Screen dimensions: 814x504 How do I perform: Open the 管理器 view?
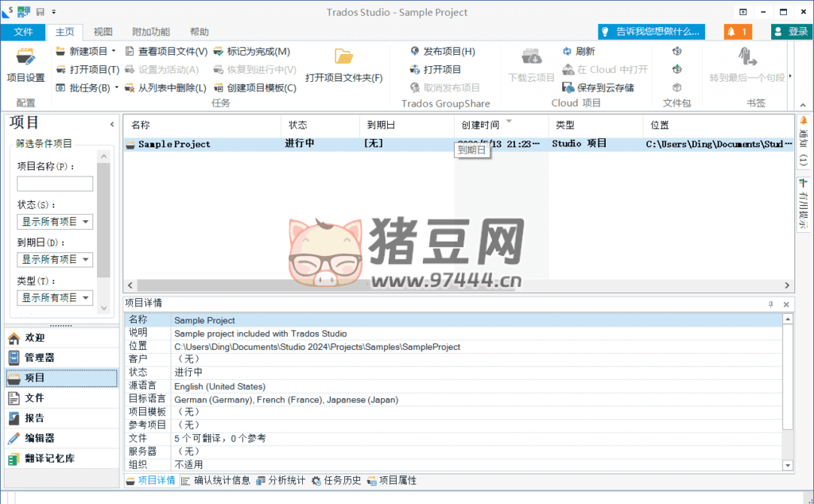[62, 358]
